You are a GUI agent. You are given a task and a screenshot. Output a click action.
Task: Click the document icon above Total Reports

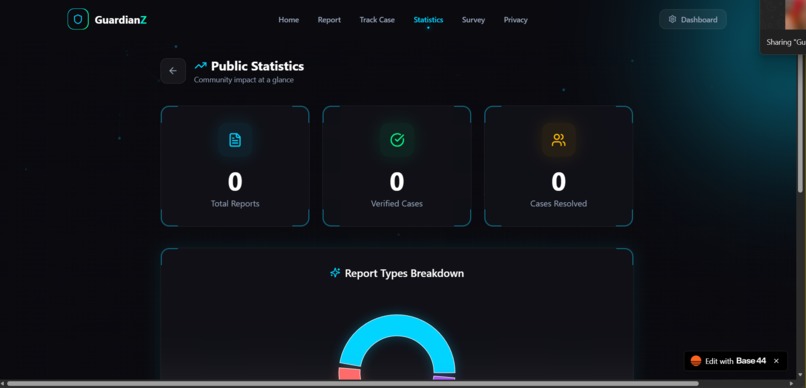point(235,140)
